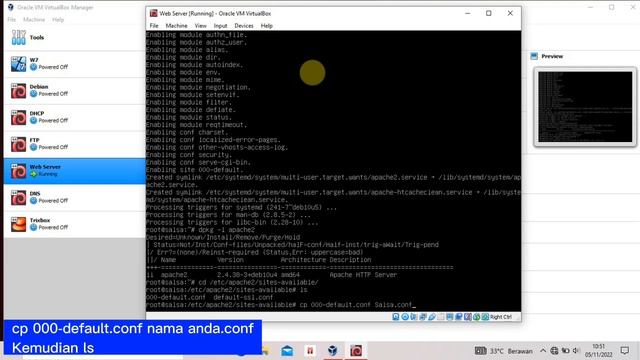Open volume control tray icon
The width and height of the screenshot is (640, 360).
click(x=576, y=351)
